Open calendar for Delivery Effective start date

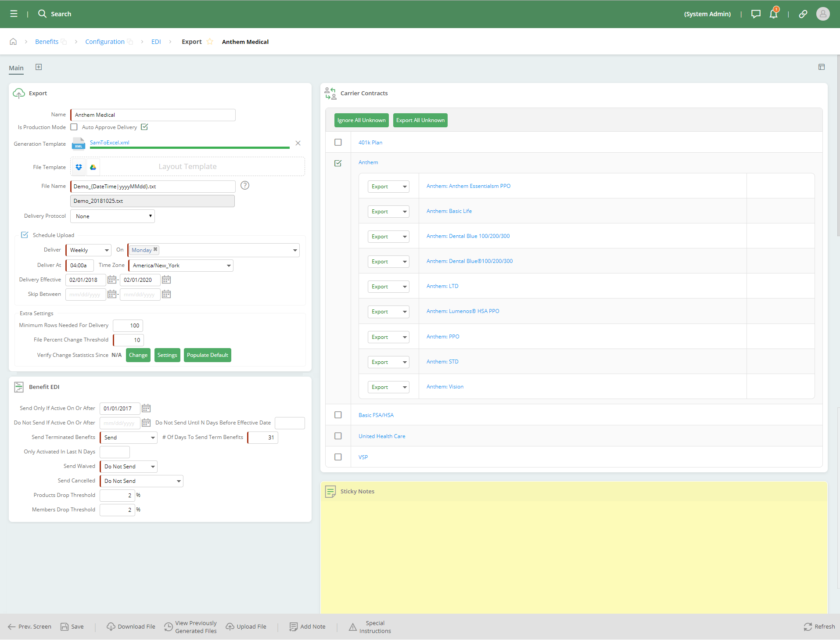112,280
